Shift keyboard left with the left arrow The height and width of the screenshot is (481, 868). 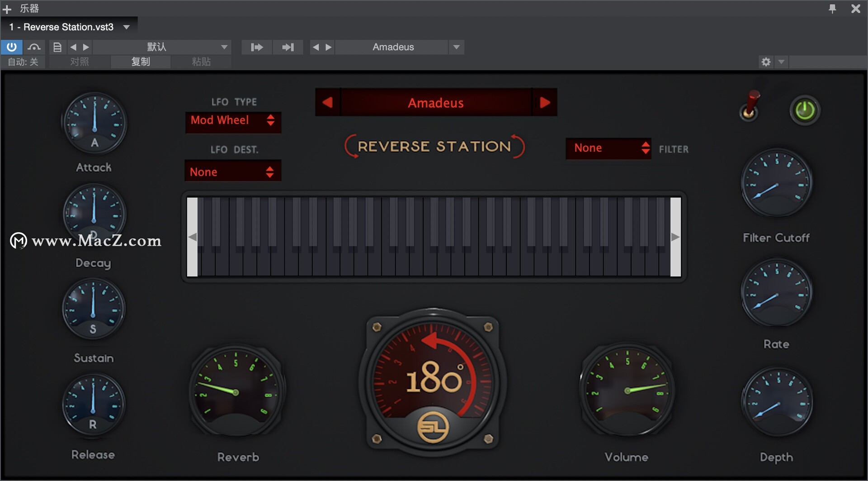[193, 237]
